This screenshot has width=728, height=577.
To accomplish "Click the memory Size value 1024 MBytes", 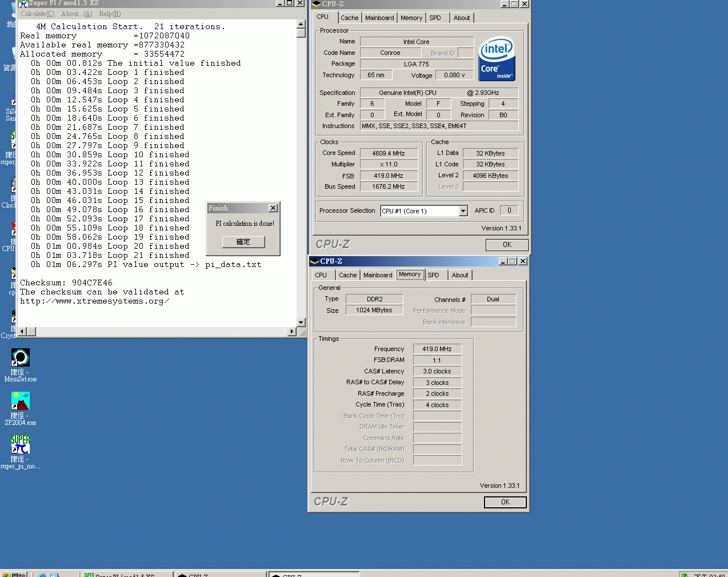I will coord(375,310).
